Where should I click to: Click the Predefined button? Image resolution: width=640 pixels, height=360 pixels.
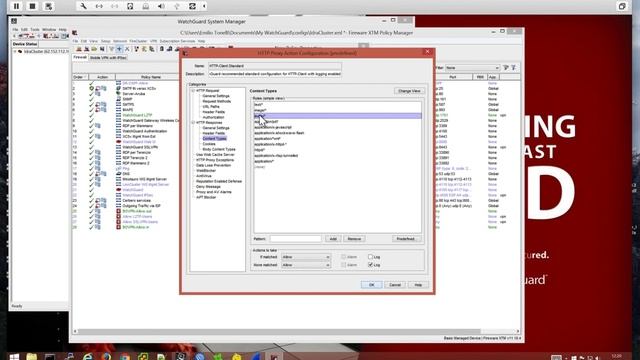click(x=406, y=239)
